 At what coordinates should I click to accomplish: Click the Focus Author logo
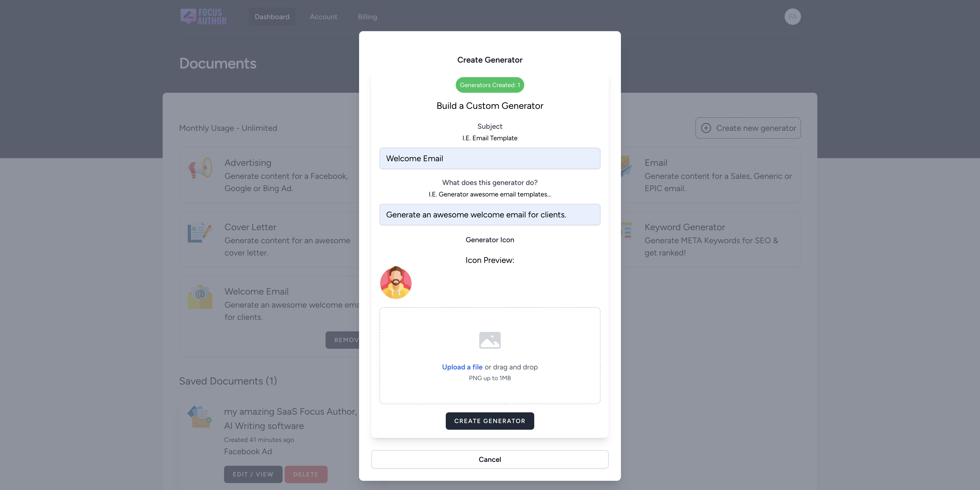(203, 17)
